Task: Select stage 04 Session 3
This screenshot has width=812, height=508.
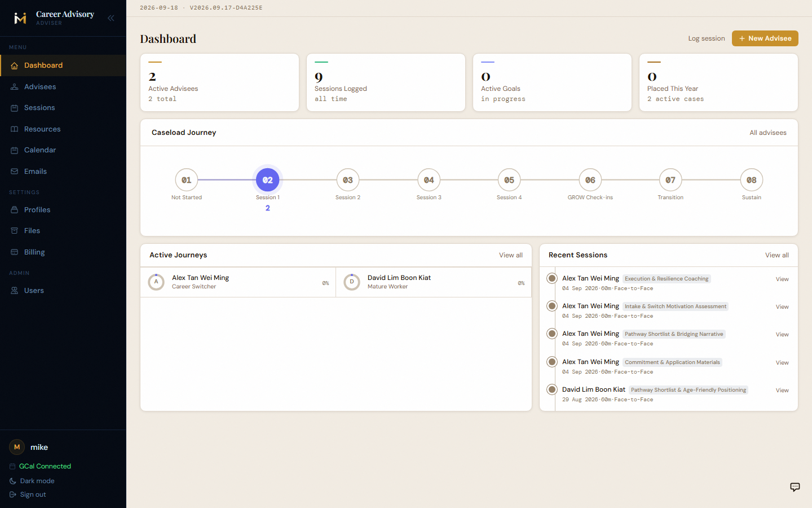Action: tap(429, 180)
